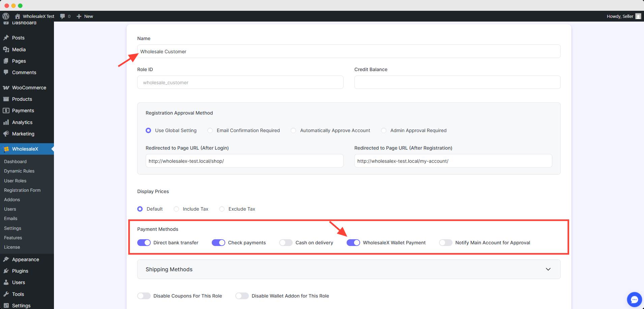
Task: Click the Posts pin icon
Action: click(6, 38)
